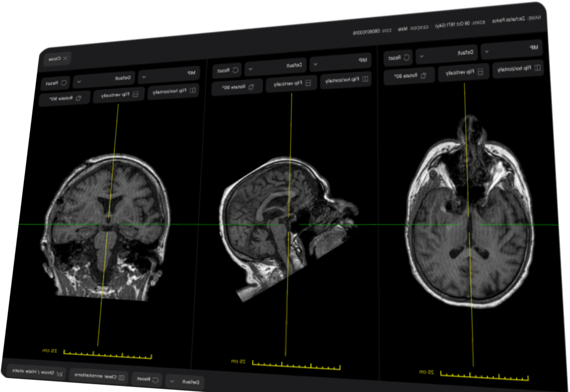Close the viewer with the Close button
Screen dimensions: 570x392
pos(58,58)
